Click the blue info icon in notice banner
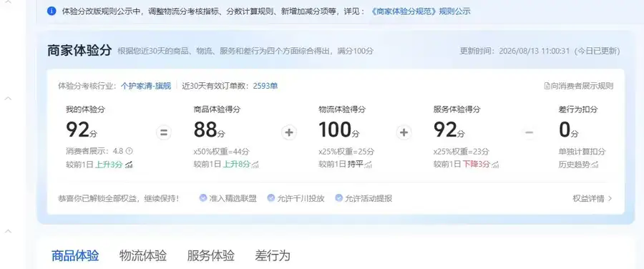This screenshot has width=644, height=269. point(52,11)
